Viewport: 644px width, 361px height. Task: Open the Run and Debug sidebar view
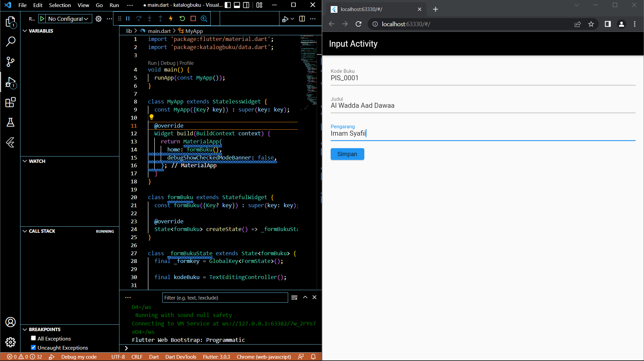coord(10,82)
